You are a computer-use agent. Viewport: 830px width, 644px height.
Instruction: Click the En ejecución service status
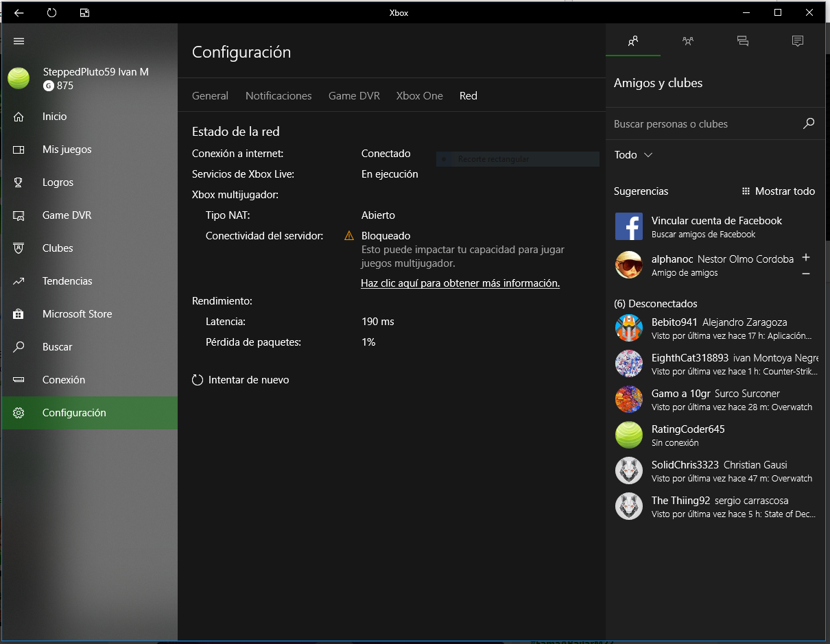pyautogui.click(x=390, y=174)
